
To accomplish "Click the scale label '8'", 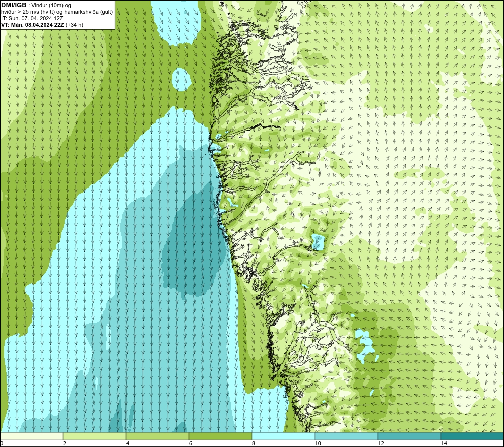I will pyautogui.click(x=254, y=443).
